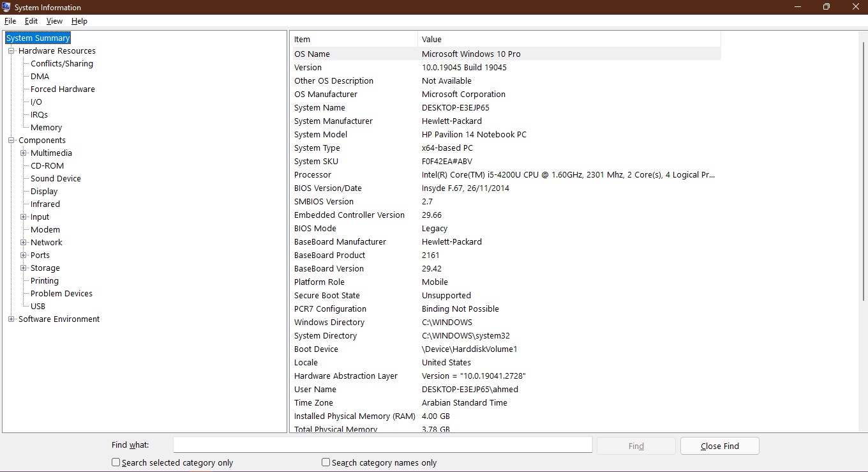Image resolution: width=868 pixels, height=472 pixels.
Task: Expand the Multimedia node
Action: tap(23, 153)
